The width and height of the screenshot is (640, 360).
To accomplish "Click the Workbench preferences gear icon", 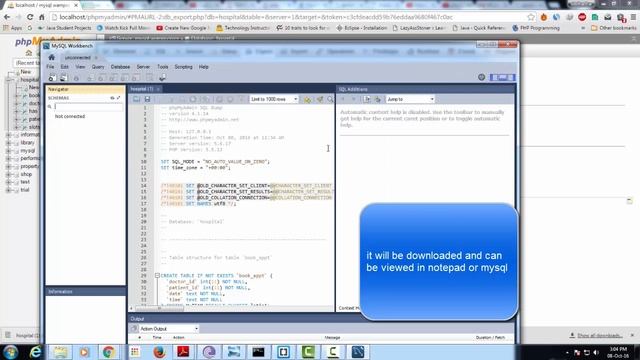I will click(482, 77).
